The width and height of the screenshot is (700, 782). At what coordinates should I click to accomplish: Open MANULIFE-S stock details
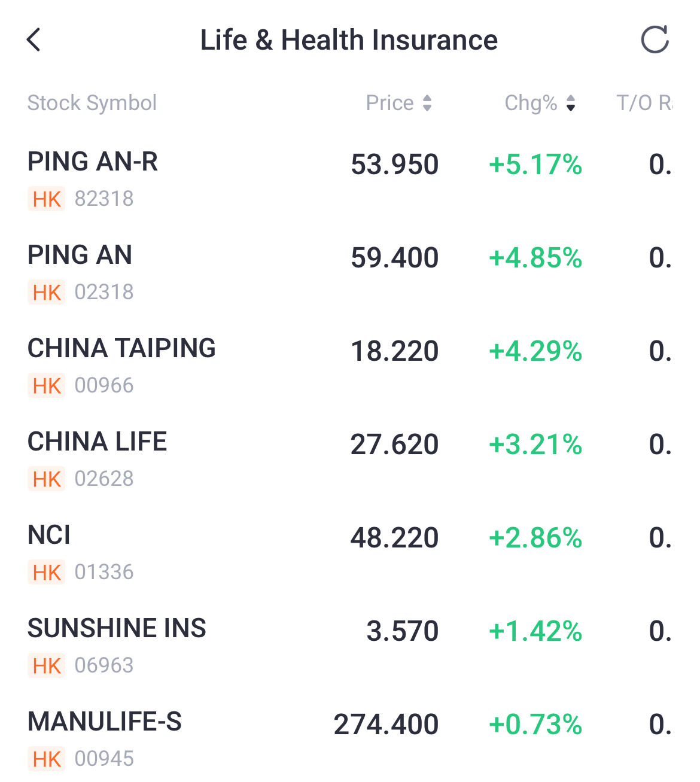pyautogui.click(x=105, y=722)
